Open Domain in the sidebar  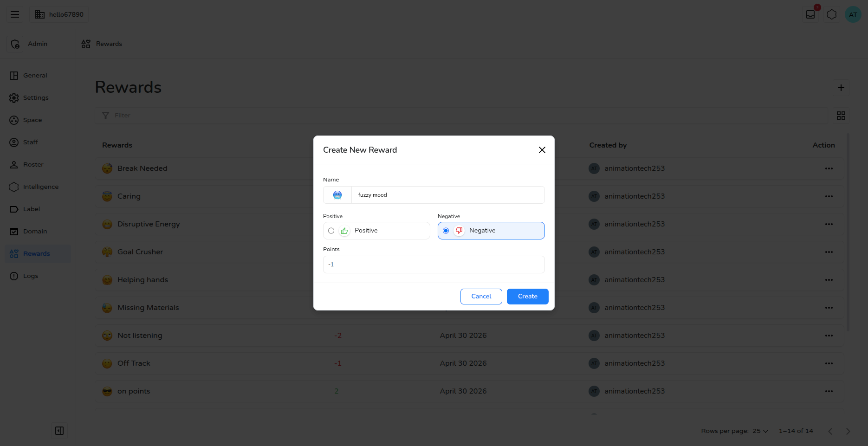[38, 232]
